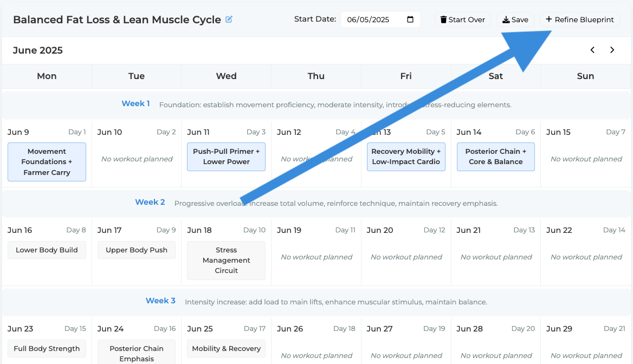Viewport: 633px width, 364px height.
Task: Click Refine Blueprint button
Action: click(580, 19)
